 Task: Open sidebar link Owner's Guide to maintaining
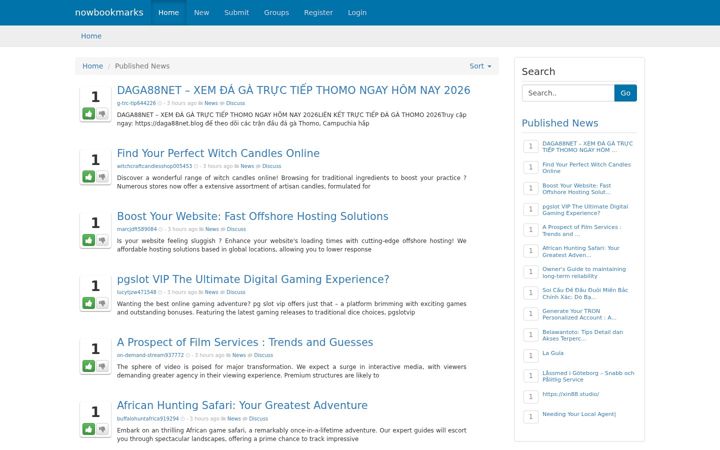point(584,272)
